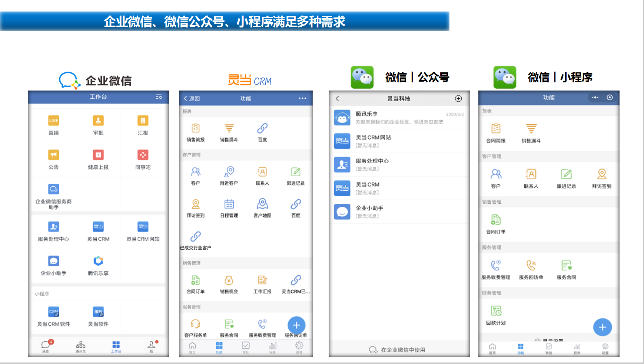
Task: Open 销售机会 icon
Action: pyautogui.click(x=229, y=280)
